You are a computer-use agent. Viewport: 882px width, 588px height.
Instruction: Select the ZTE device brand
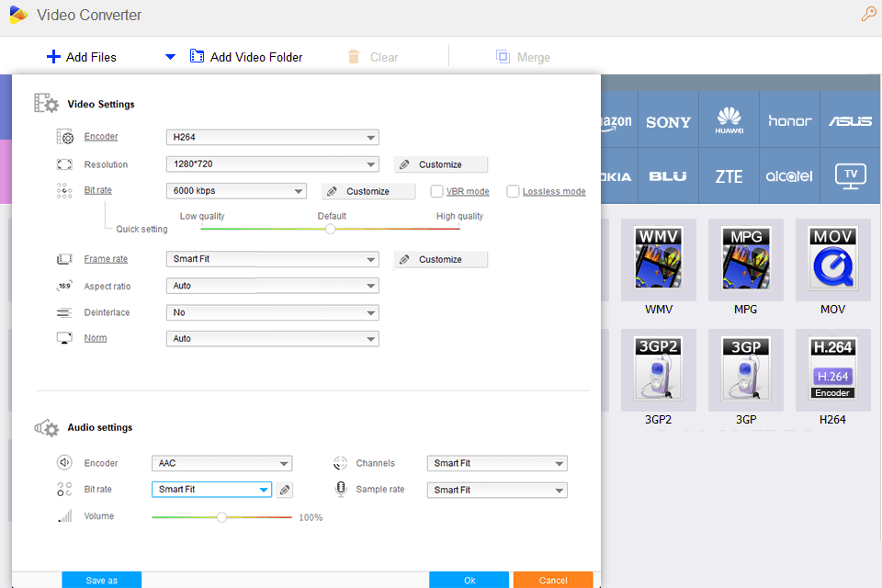pyautogui.click(x=729, y=176)
